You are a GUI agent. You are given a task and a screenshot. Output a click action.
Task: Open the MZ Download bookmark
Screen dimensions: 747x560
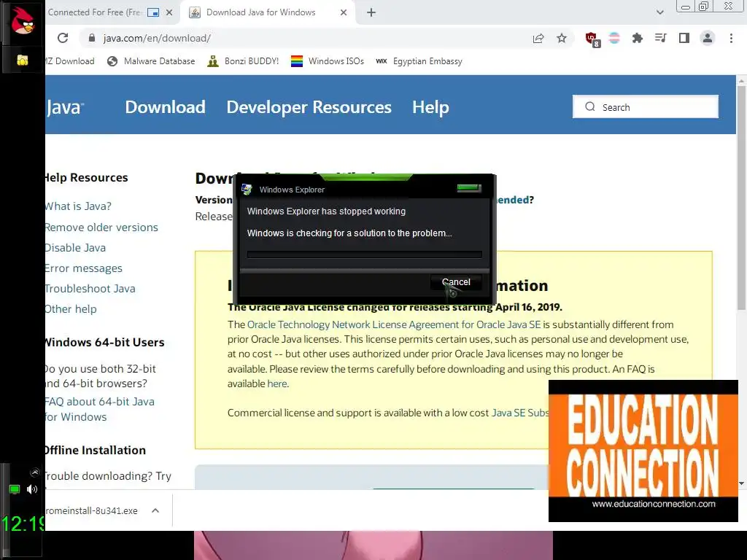tap(69, 61)
